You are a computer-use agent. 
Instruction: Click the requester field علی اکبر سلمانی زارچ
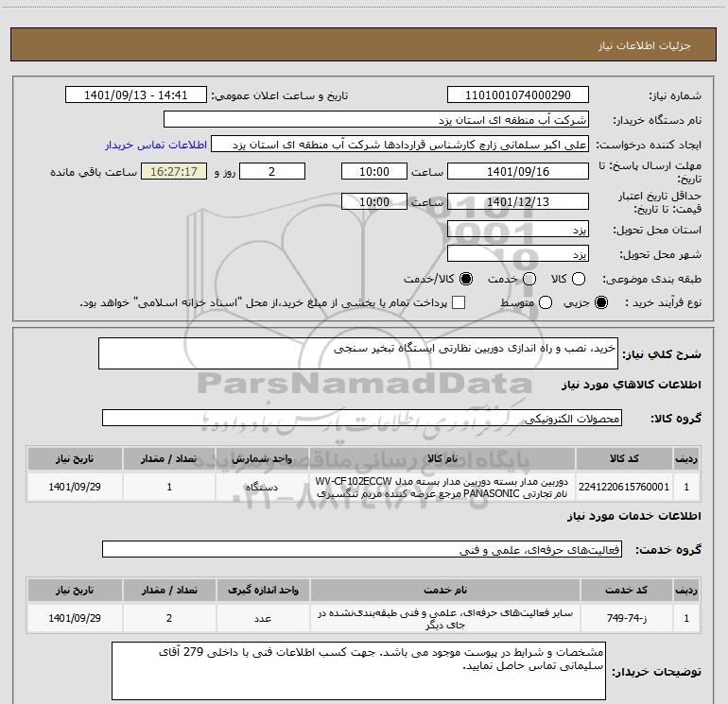click(400, 145)
